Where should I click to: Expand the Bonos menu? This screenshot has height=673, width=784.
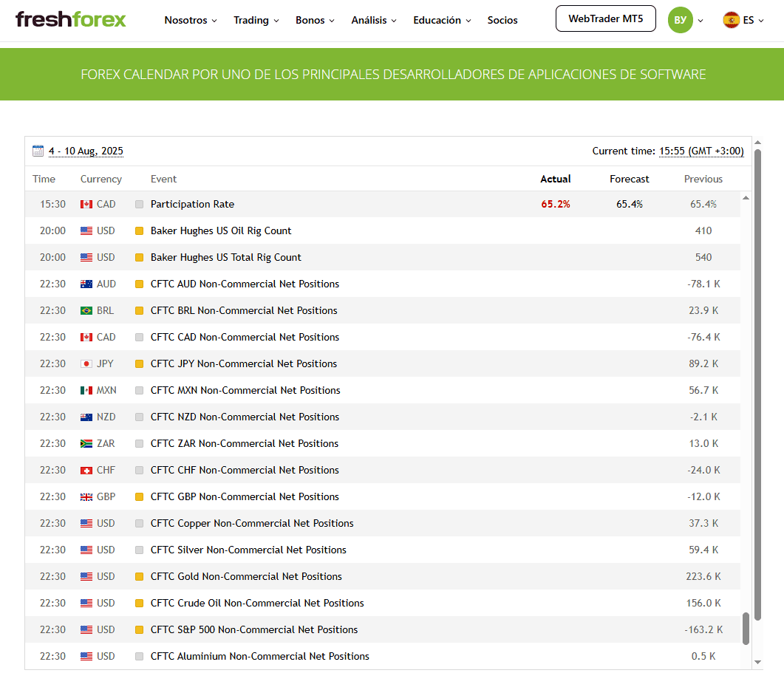pyautogui.click(x=315, y=20)
